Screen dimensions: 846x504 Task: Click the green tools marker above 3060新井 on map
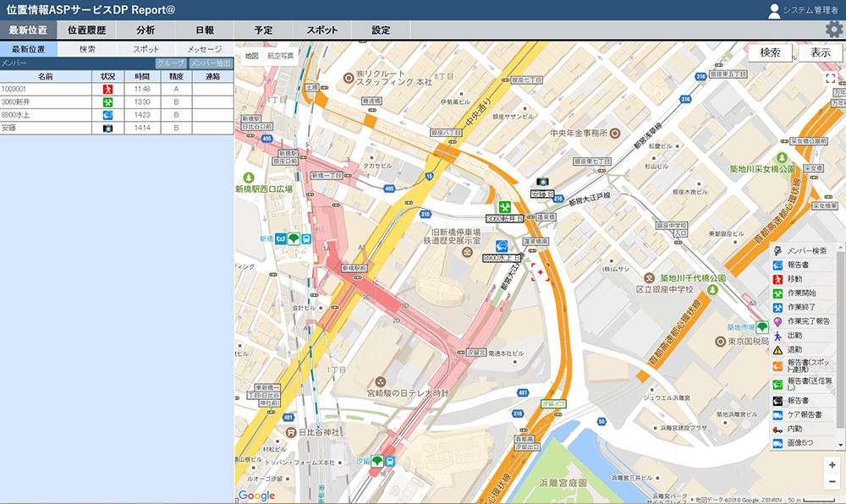coord(504,206)
